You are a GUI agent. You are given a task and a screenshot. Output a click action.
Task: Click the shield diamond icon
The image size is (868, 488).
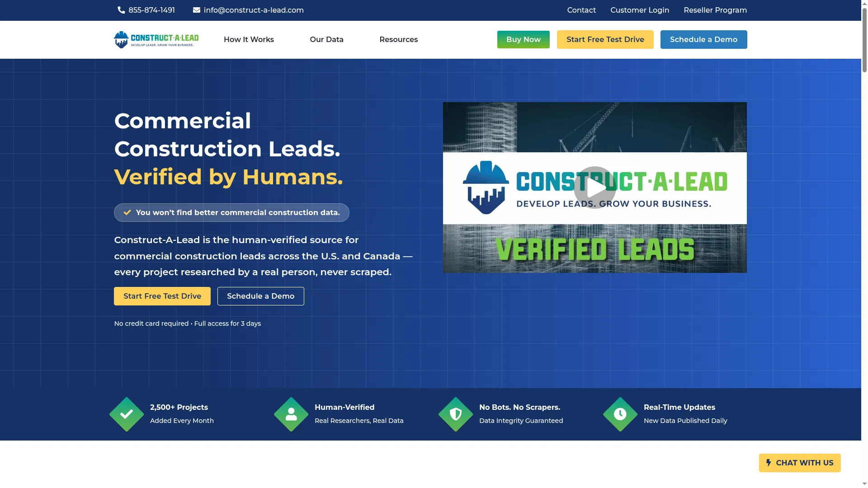point(456,414)
